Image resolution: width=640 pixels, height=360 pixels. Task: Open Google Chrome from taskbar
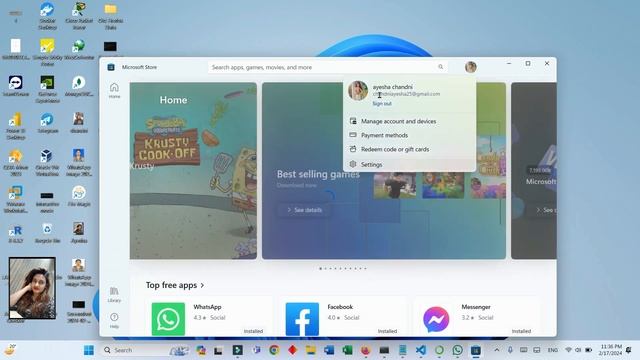[x=274, y=350]
